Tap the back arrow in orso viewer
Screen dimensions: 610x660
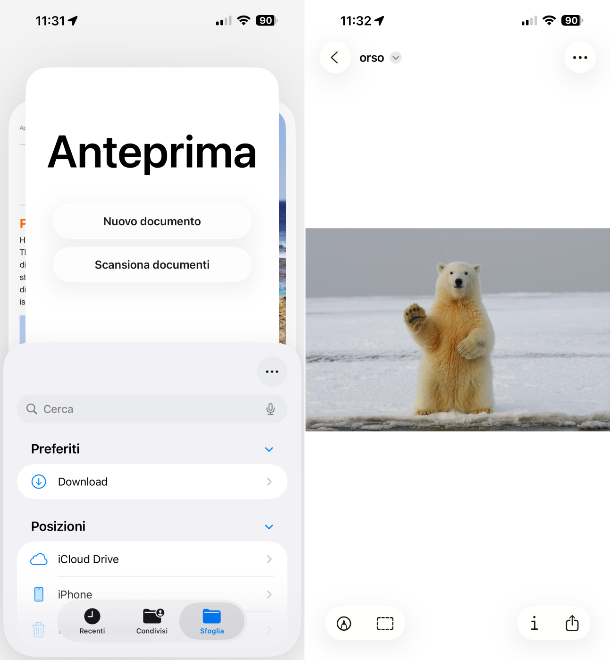tap(335, 58)
